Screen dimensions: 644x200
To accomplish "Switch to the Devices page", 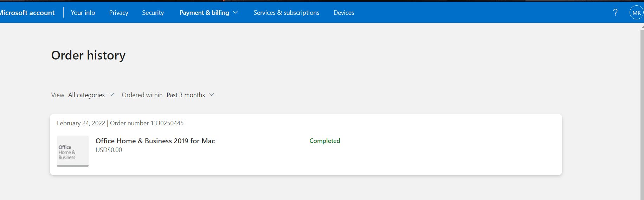I will coord(343,13).
